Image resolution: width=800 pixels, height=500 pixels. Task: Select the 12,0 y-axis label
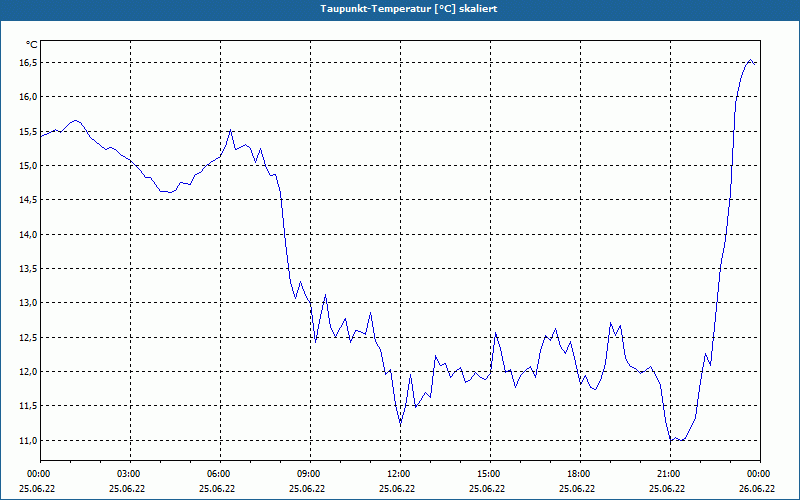[x=28, y=371]
